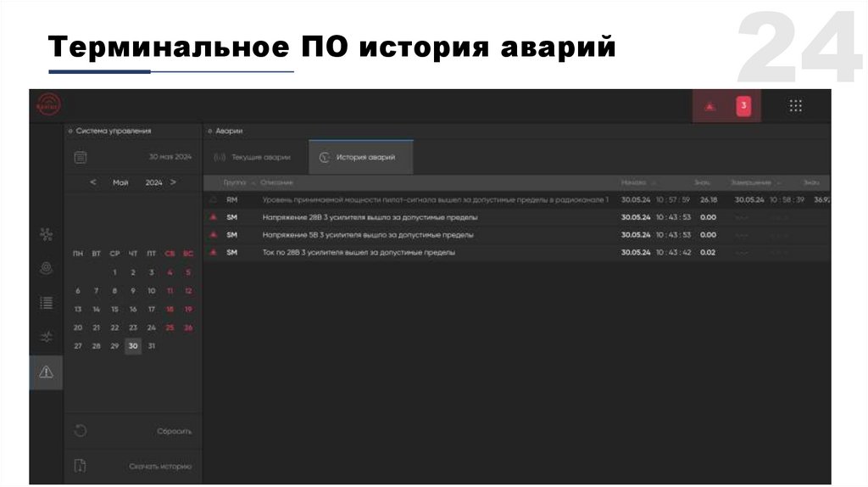Select day 1 in the calendar

tap(114, 272)
